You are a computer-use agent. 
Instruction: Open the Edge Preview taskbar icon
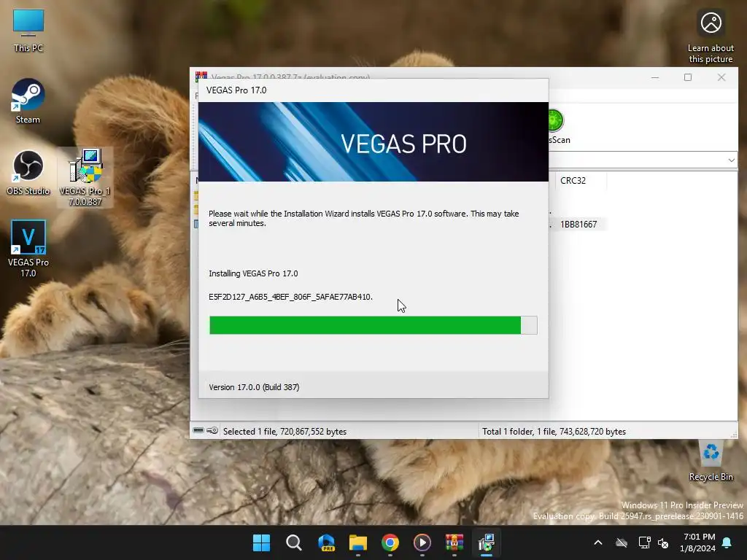(326, 542)
